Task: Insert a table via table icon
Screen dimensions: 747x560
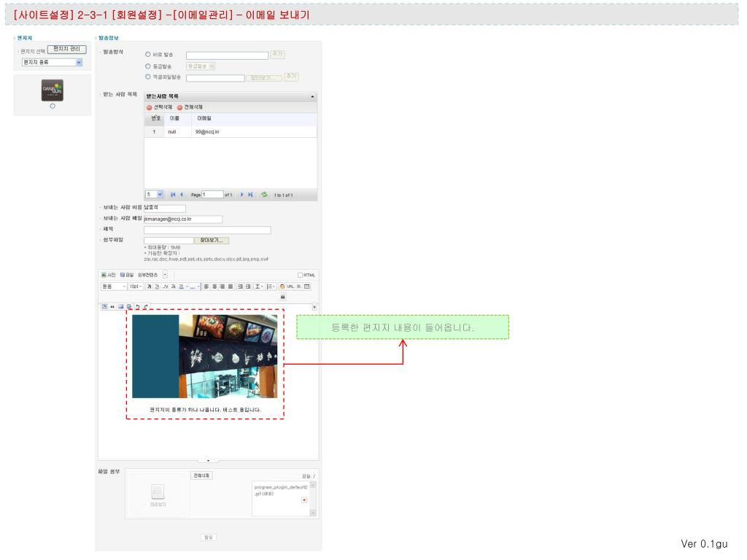Action: [x=307, y=286]
